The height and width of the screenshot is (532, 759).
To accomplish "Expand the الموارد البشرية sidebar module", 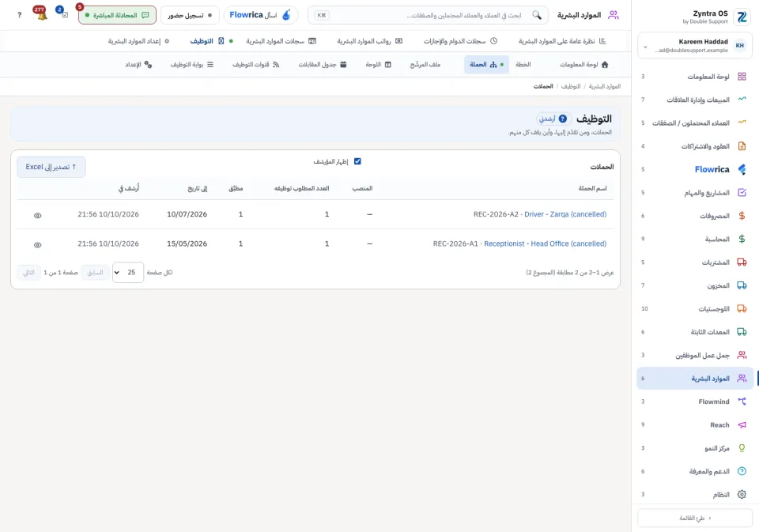I will pyautogui.click(x=695, y=379).
